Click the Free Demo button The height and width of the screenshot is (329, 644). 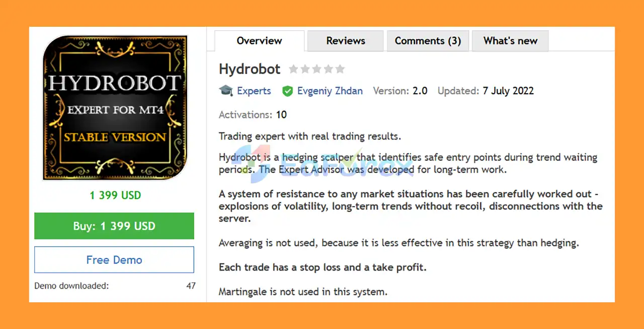tap(114, 260)
